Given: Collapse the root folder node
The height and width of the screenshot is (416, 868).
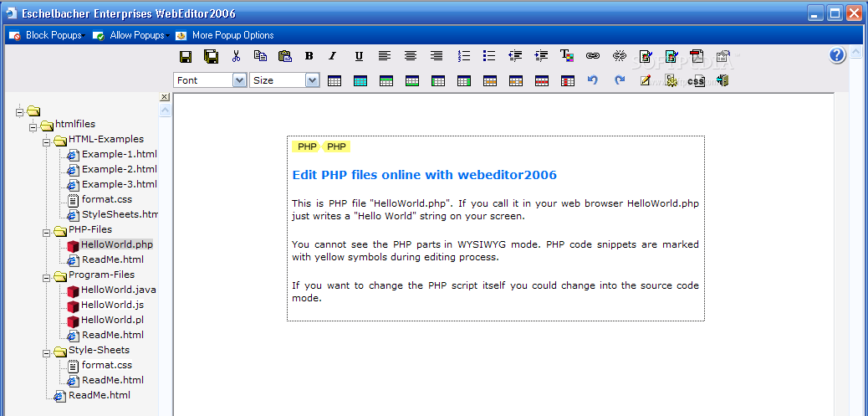Looking at the screenshot, I should click(x=20, y=112).
